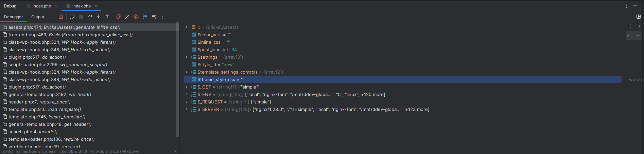Switch to the Output tab

38,17
